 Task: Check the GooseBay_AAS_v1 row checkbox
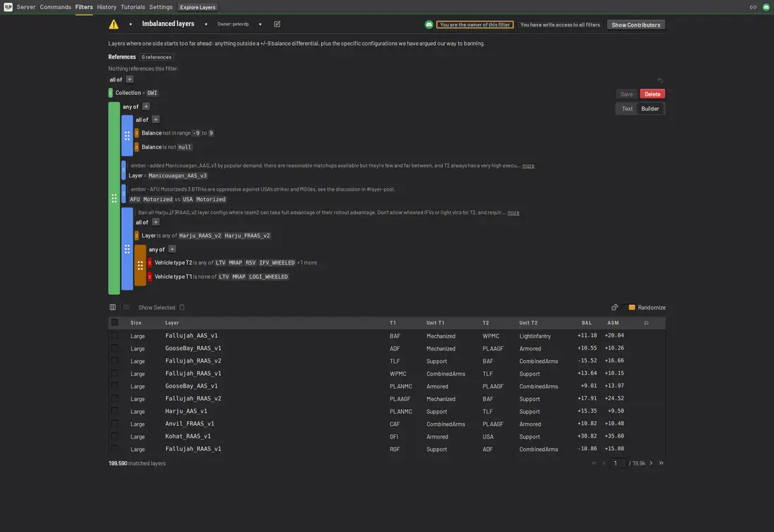115,386
